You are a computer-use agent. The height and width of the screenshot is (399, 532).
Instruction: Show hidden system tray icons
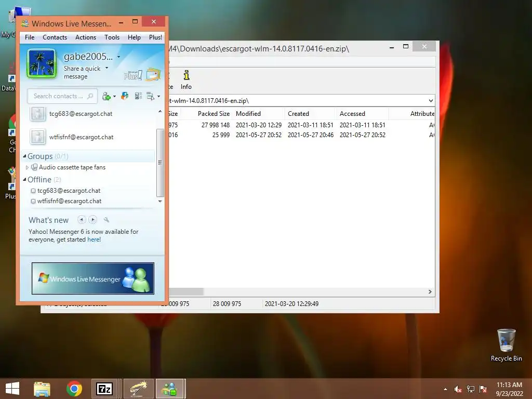(x=445, y=389)
